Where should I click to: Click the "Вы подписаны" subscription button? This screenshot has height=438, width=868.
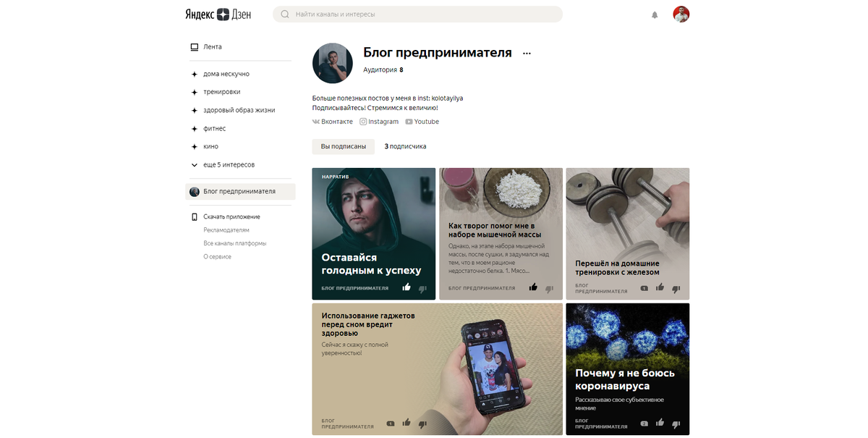pos(344,146)
